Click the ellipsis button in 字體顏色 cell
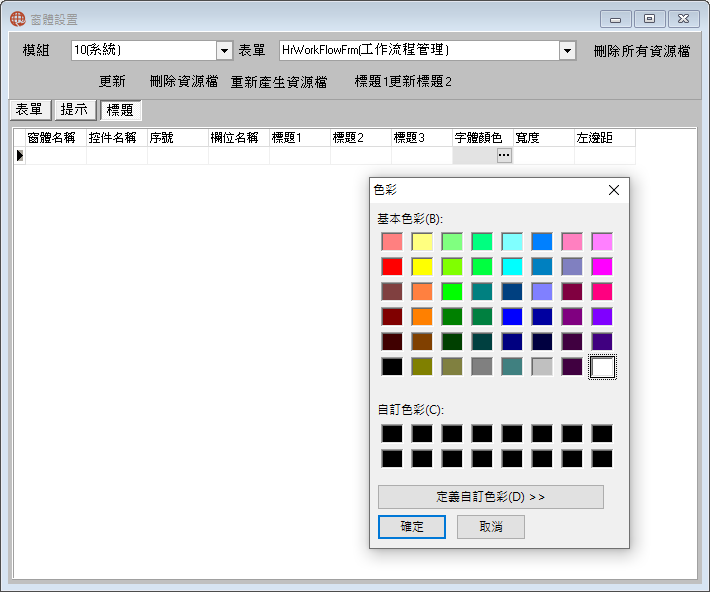Viewport: 710px width, 592px height. (504, 155)
